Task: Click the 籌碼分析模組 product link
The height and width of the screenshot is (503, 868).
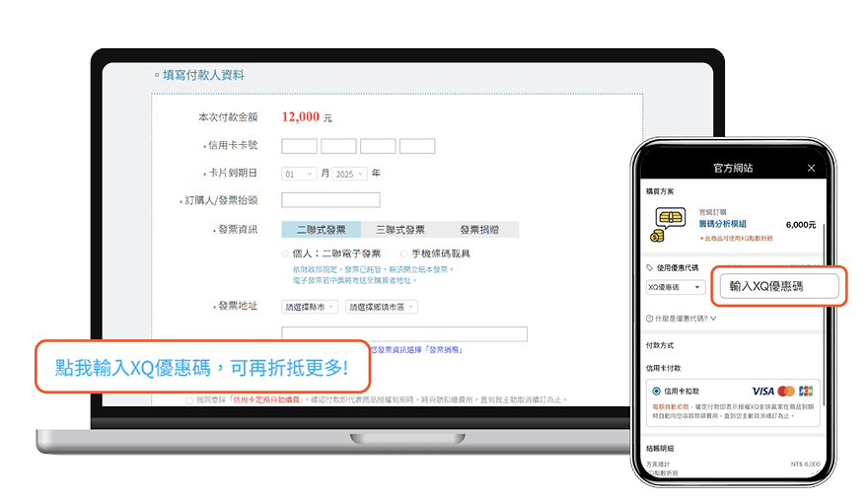Action: [722, 224]
